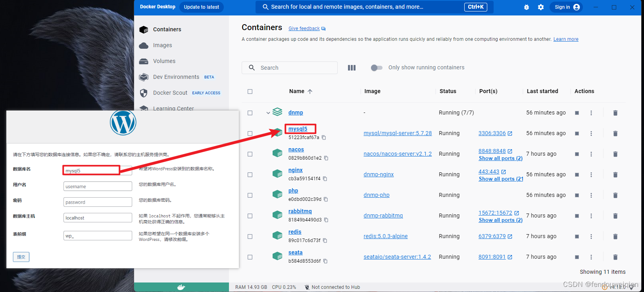Open the dnmp container group link
The height and width of the screenshot is (292, 644).
296,113
